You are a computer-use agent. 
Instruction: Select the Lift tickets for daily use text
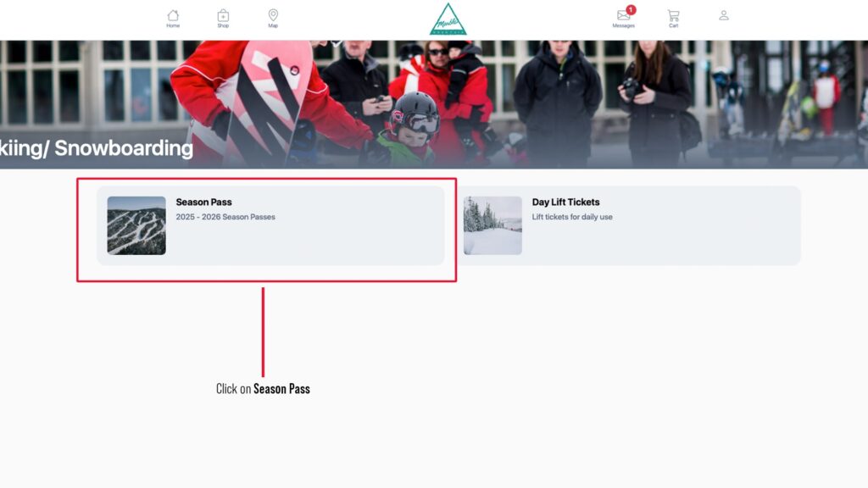[x=572, y=217]
